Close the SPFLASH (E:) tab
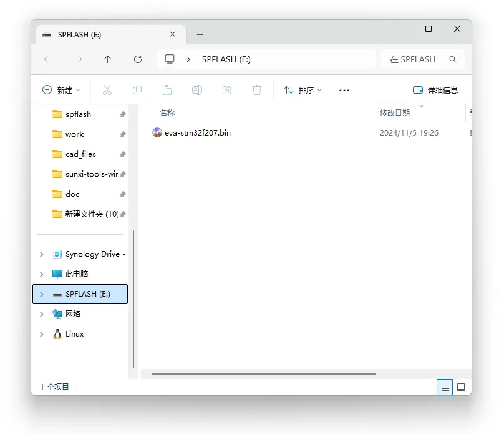This screenshot has width=504, height=434. (173, 34)
